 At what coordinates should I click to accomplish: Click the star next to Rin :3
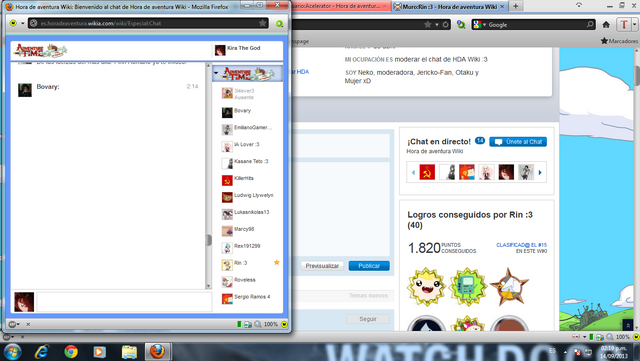pyautogui.click(x=277, y=263)
